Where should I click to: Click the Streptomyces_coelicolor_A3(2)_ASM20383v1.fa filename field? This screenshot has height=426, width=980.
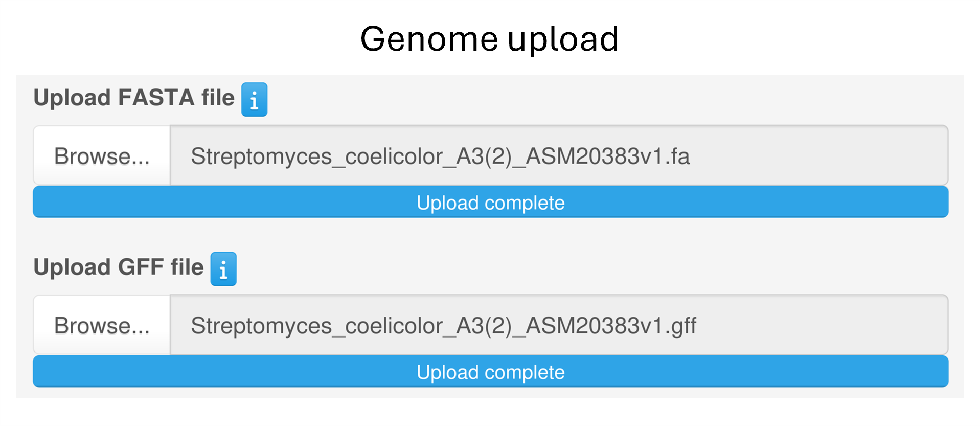click(x=558, y=156)
